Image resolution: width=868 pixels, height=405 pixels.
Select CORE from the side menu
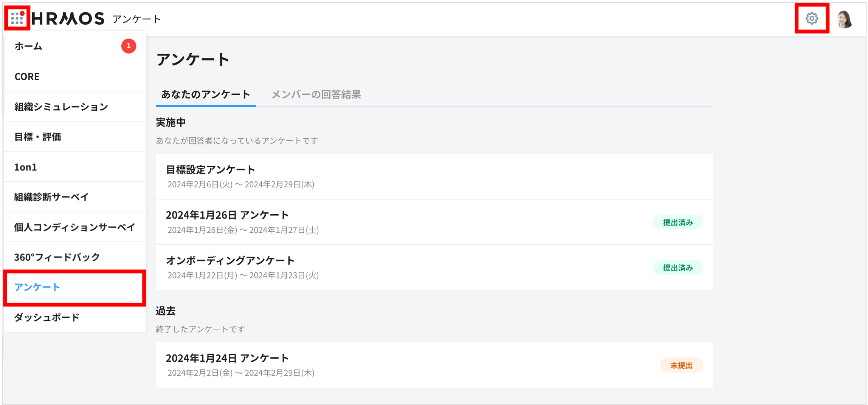pyautogui.click(x=27, y=76)
